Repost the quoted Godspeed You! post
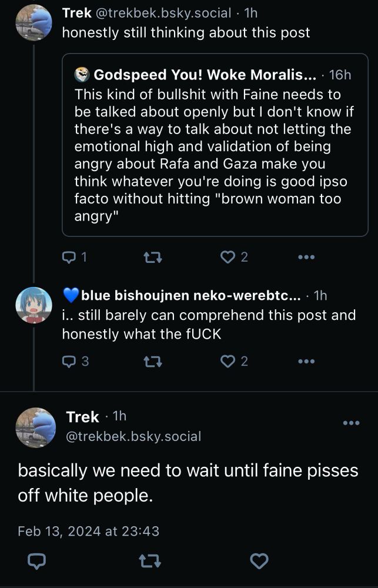This screenshot has width=378, height=588. [153, 256]
